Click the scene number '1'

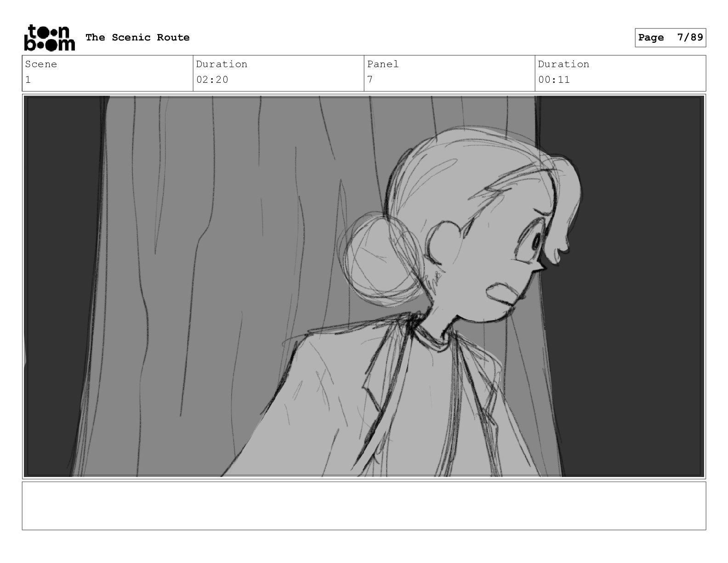click(x=28, y=80)
